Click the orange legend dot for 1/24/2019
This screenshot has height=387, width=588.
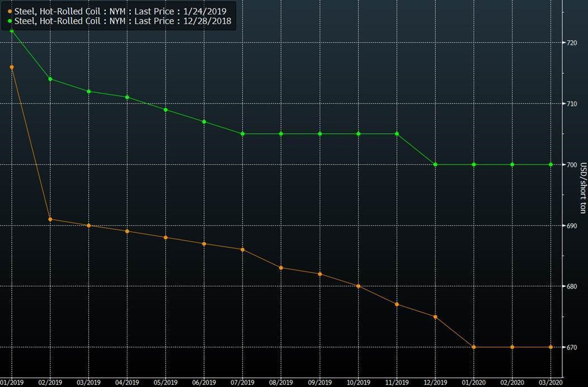pyautogui.click(x=10, y=11)
